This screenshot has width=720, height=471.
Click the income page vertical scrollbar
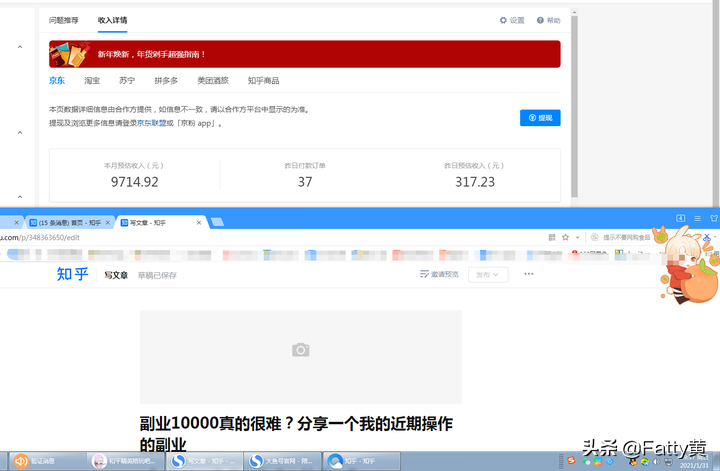coord(574,107)
